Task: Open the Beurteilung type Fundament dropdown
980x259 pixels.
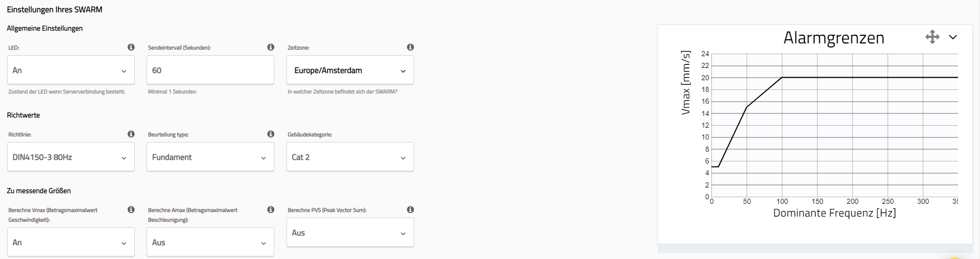Action: (210, 157)
